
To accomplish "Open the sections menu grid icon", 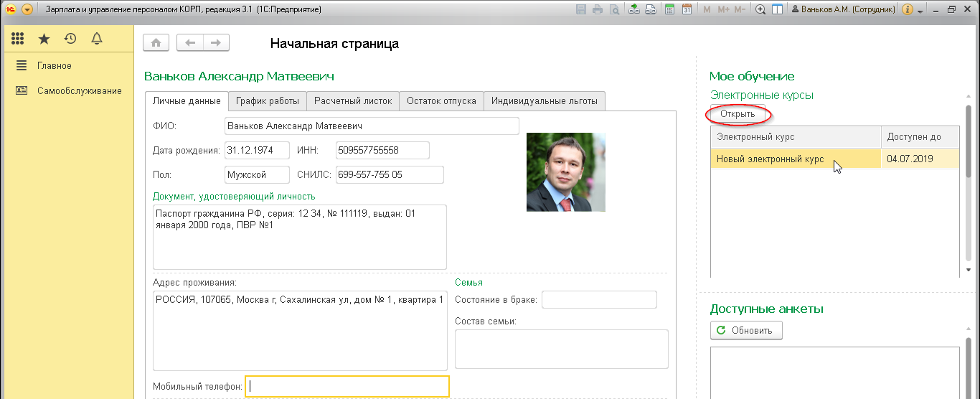I will tap(18, 39).
